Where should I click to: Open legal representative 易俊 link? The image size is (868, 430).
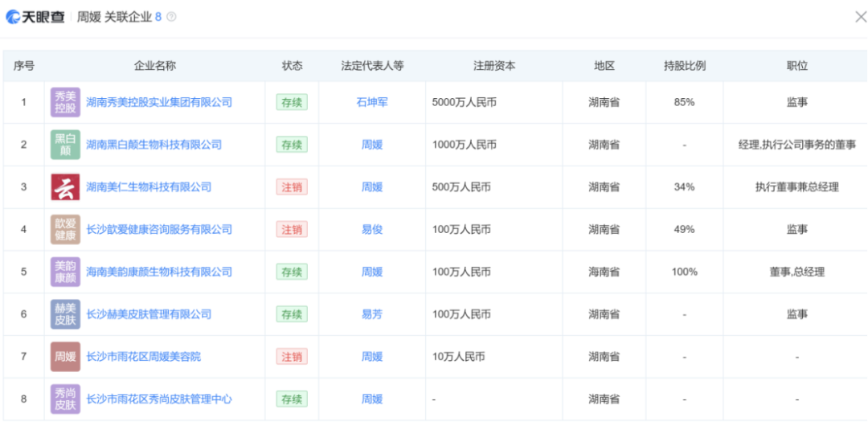[x=372, y=229]
